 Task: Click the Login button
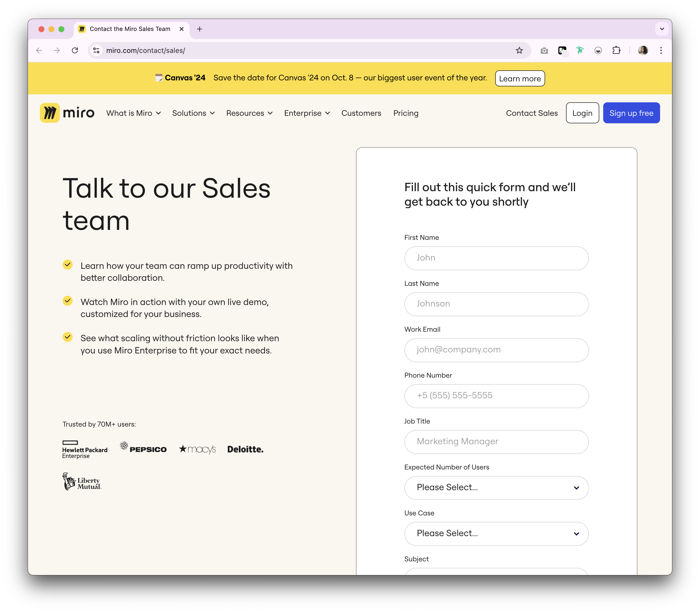[582, 113]
